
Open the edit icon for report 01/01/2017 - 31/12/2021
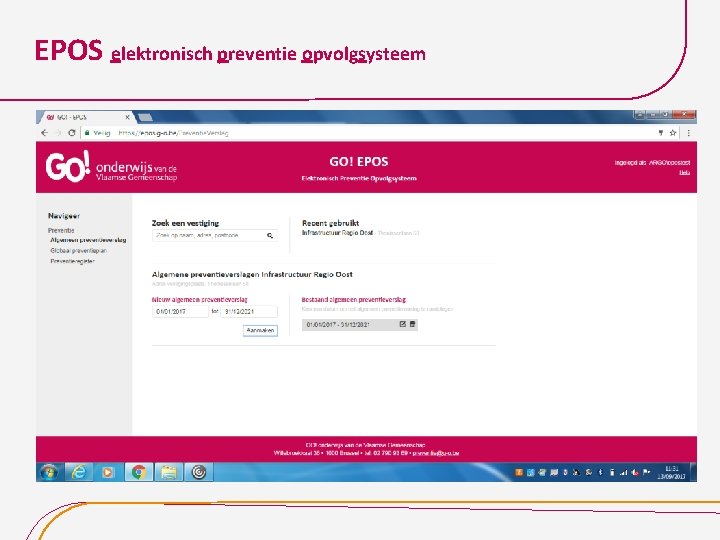point(403,324)
